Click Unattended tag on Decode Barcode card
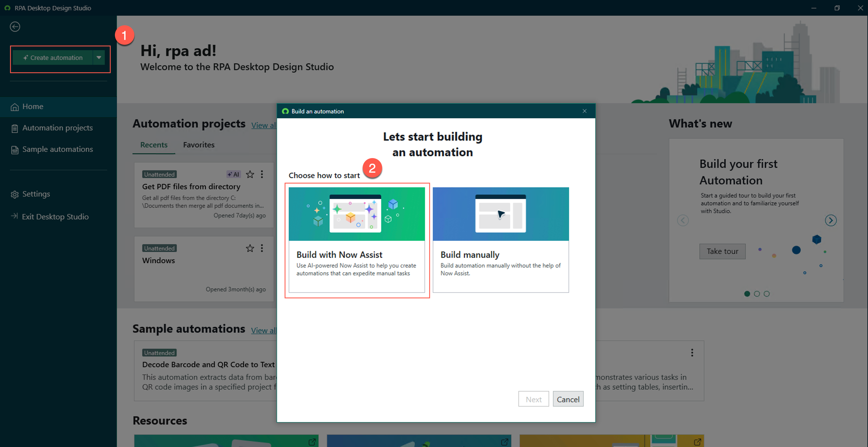 pyautogui.click(x=159, y=353)
